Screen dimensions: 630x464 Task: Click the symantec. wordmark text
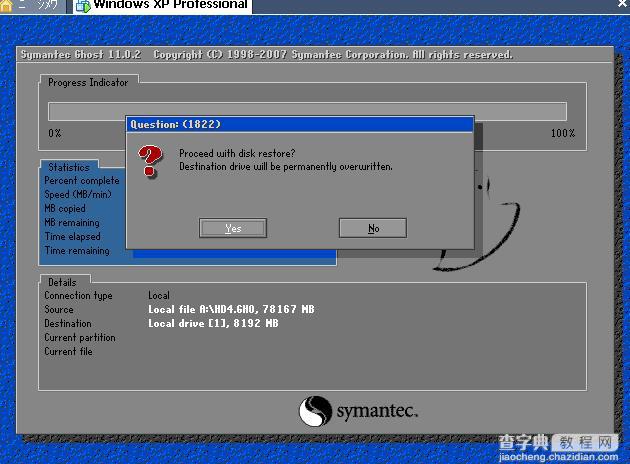point(377,411)
